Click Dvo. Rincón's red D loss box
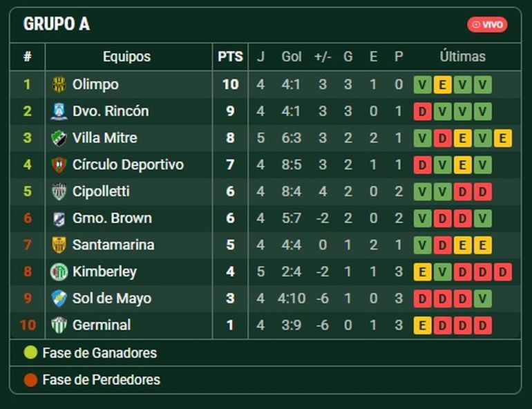532x409 pixels. tap(421, 112)
